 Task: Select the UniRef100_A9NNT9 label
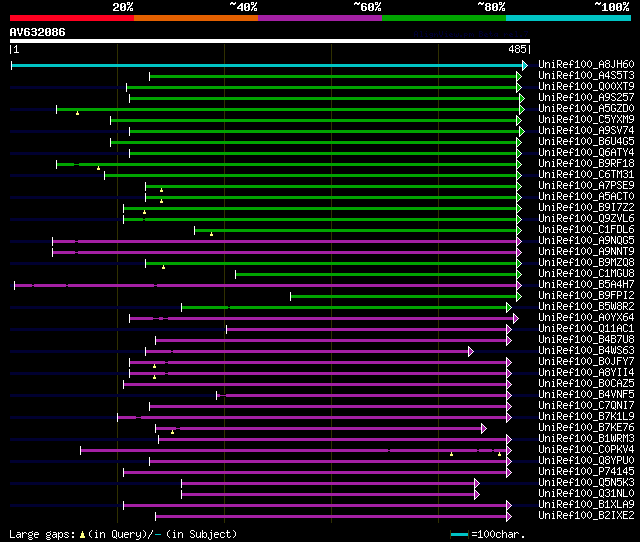(x=586, y=252)
